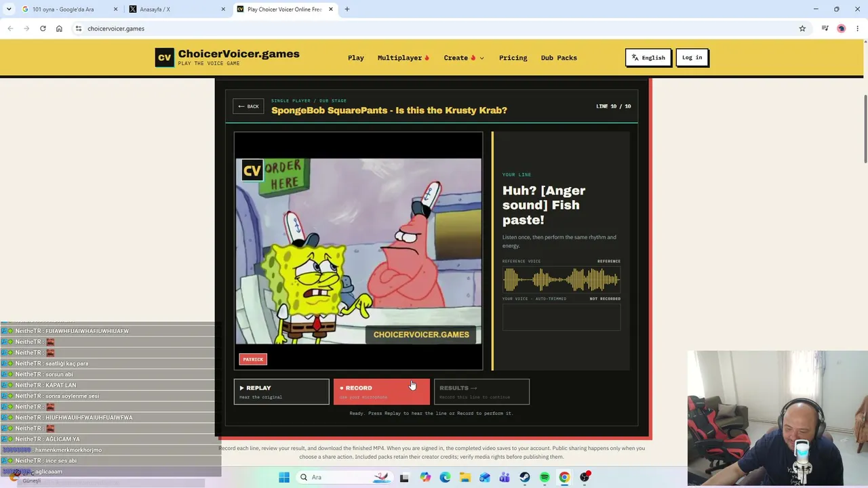The image size is (868, 488).
Task: Open Microsoft Teams from the taskbar
Action: pyautogui.click(x=505, y=477)
